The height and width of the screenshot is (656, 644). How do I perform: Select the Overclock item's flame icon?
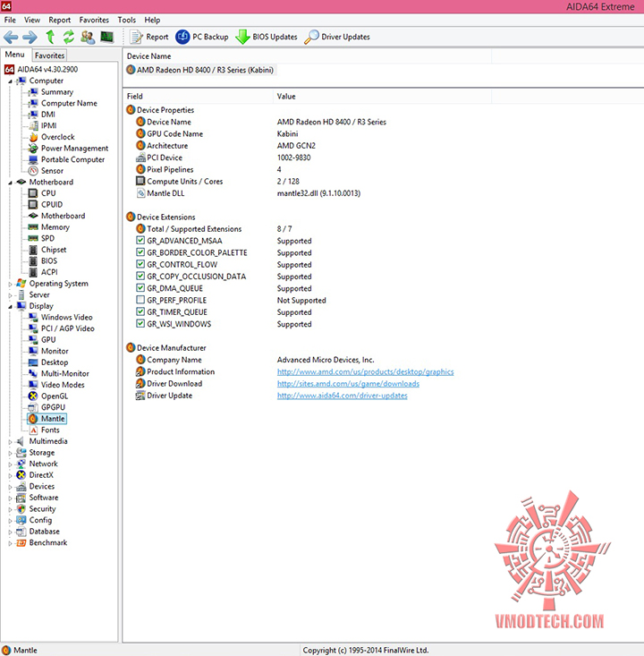click(x=33, y=137)
